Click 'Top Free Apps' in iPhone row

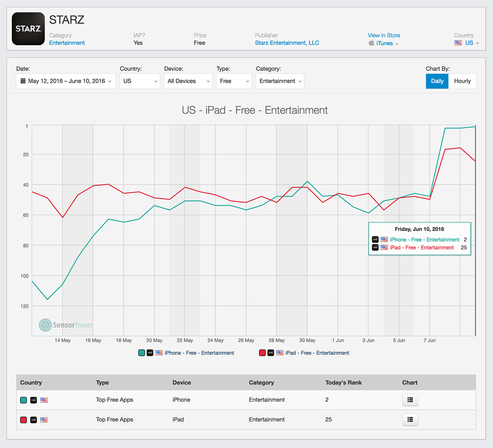pyautogui.click(x=115, y=400)
